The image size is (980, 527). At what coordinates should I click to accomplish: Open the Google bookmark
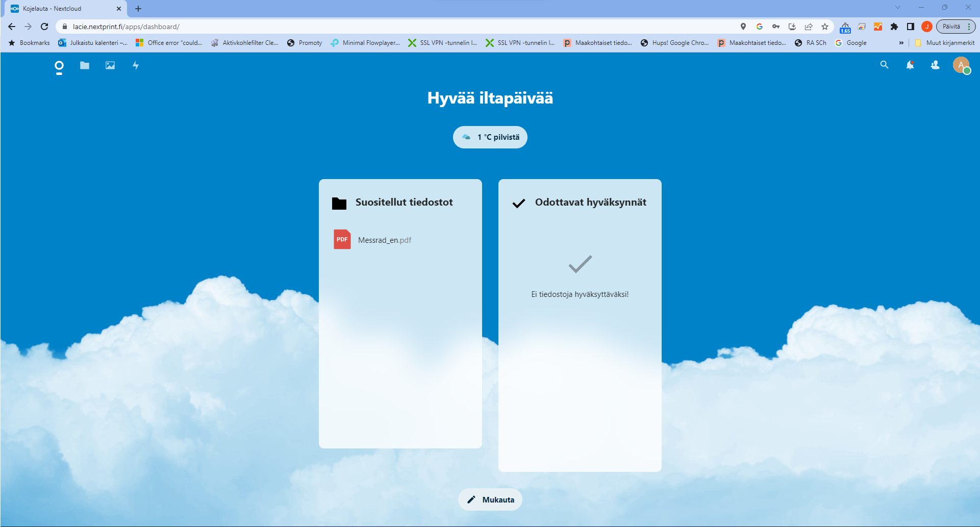[x=850, y=43]
